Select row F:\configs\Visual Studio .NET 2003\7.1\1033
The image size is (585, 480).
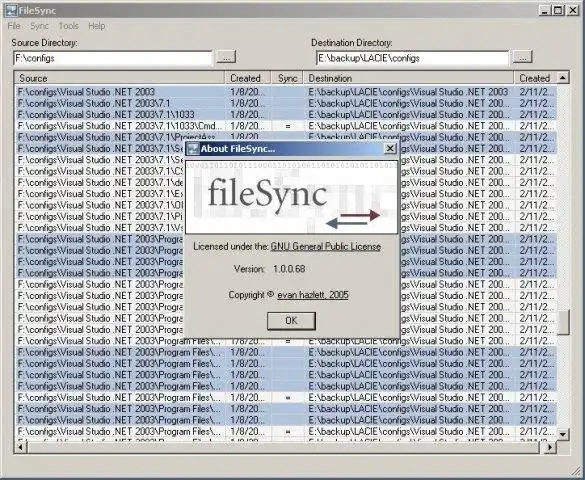286,114
